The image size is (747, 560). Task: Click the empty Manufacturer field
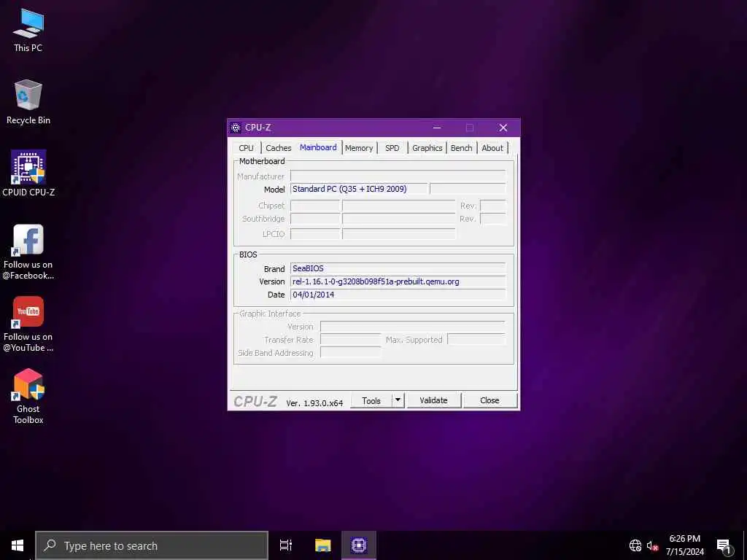pos(398,176)
